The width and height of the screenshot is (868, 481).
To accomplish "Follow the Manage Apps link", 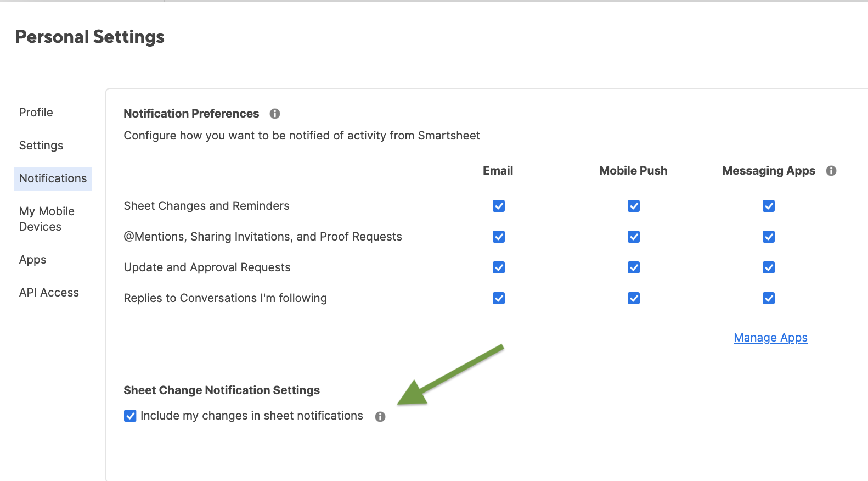I will pos(770,338).
